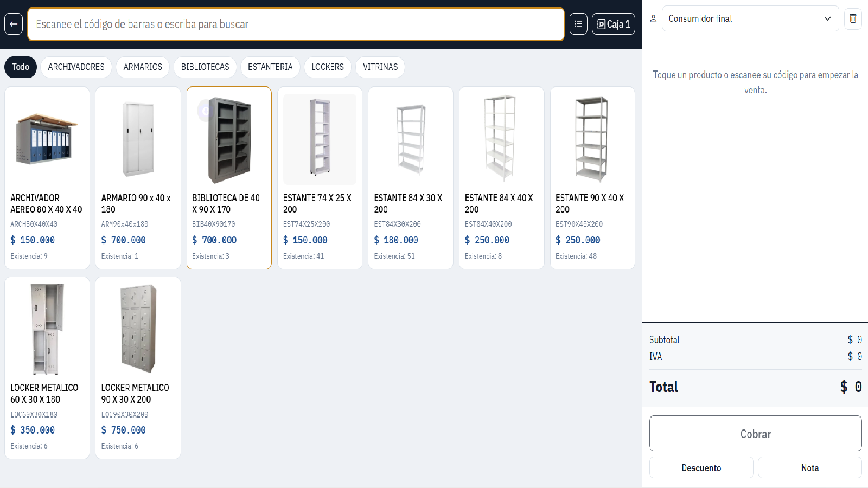Click the customer person icon
The width and height of the screenshot is (868, 488).
click(x=653, y=18)
